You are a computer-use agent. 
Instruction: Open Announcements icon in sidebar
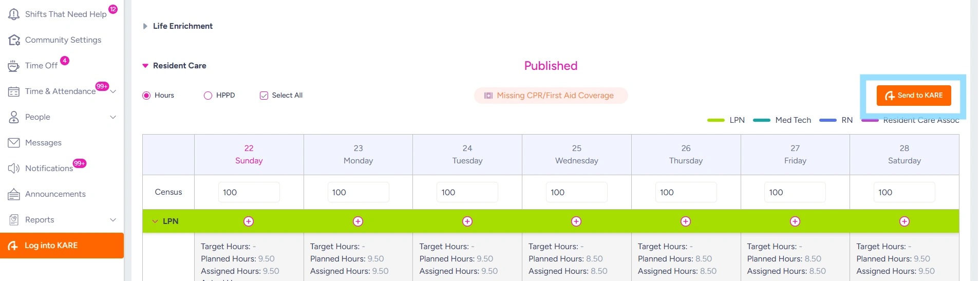click(14, 194)
